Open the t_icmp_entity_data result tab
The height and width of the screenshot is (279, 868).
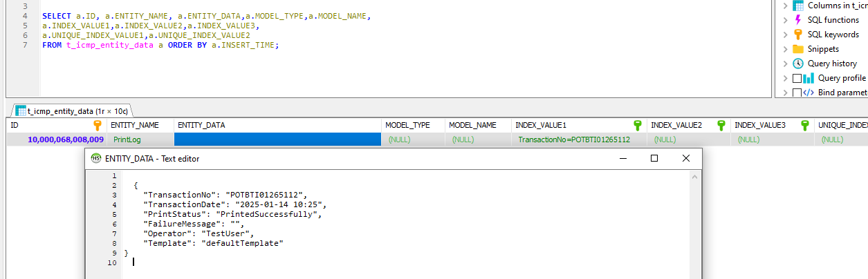tap(72, 110)
